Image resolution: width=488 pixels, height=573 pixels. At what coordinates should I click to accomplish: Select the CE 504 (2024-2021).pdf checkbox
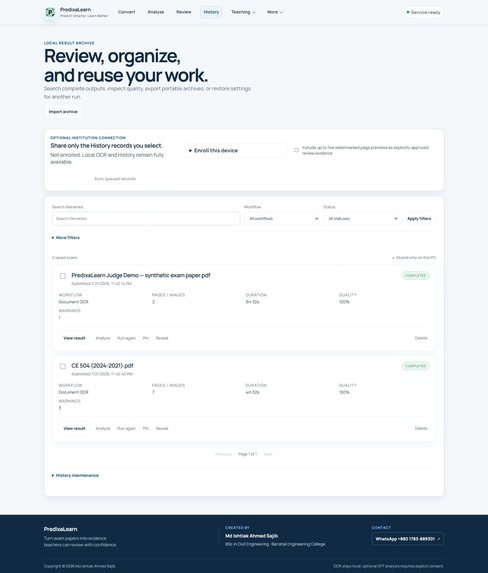63,366
